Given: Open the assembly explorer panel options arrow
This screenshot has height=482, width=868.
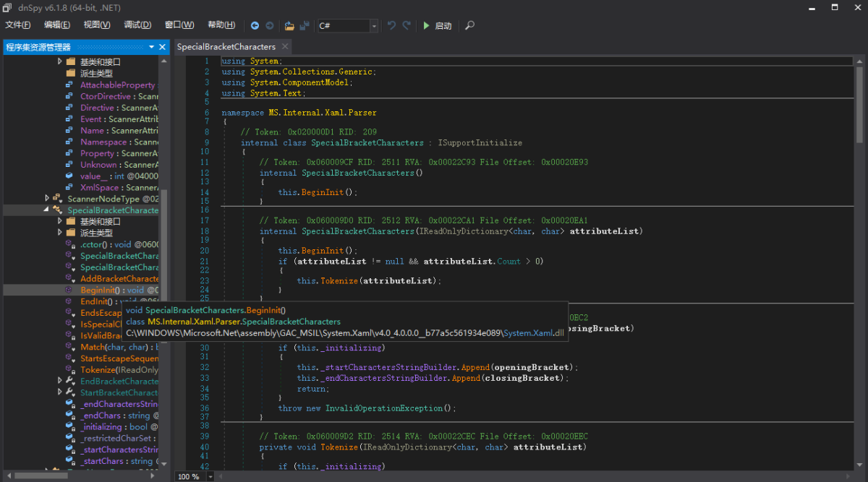Looking at the screenshot, I should click(x=152, y=47).
